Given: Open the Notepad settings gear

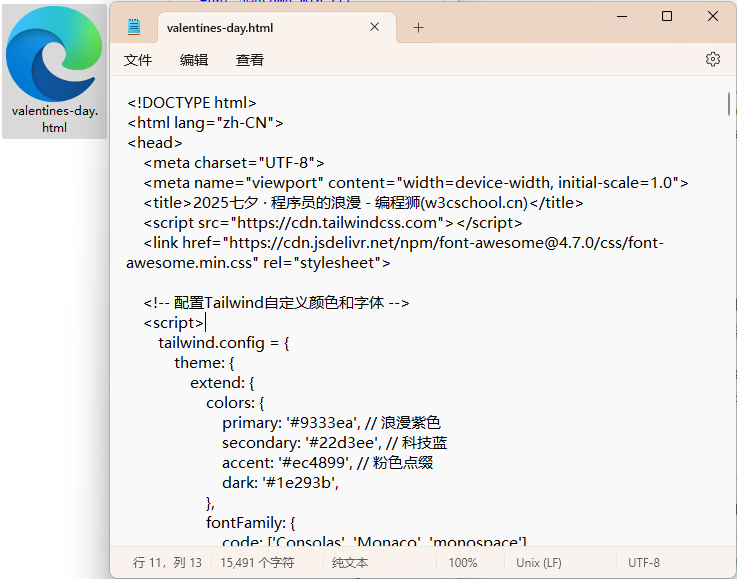Looking at the screenshot, I should (x=713, y=59).
